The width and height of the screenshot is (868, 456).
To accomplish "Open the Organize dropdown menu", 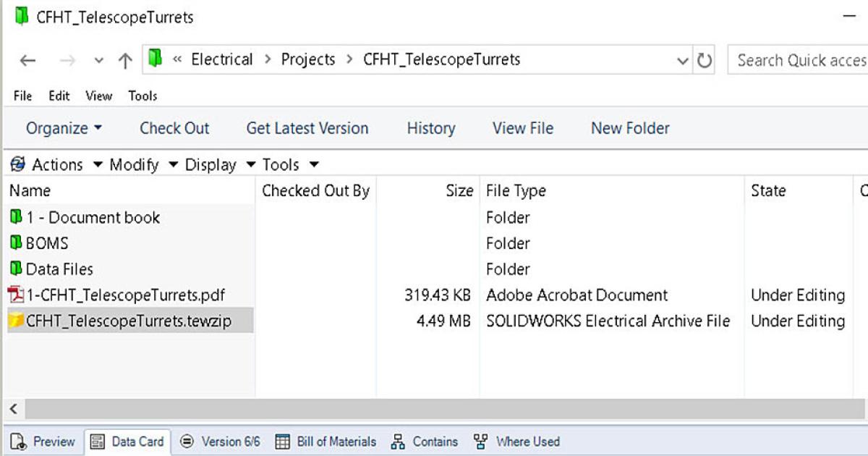I will click(x=64, y=129).
